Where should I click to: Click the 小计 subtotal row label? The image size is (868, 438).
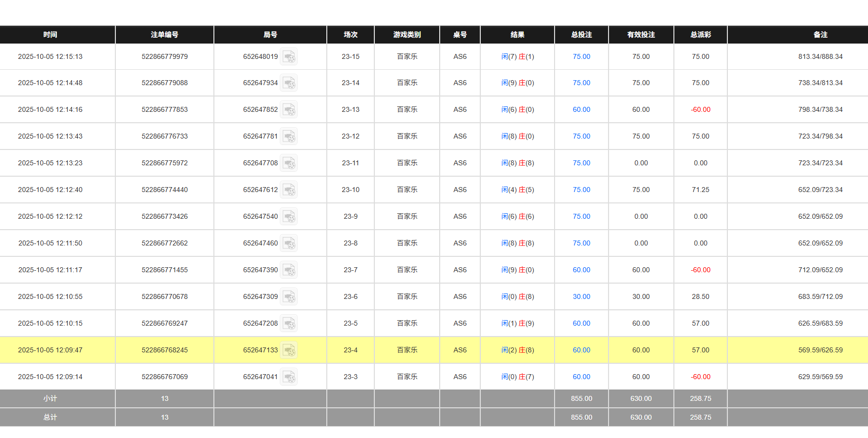(x=50, y=398)
